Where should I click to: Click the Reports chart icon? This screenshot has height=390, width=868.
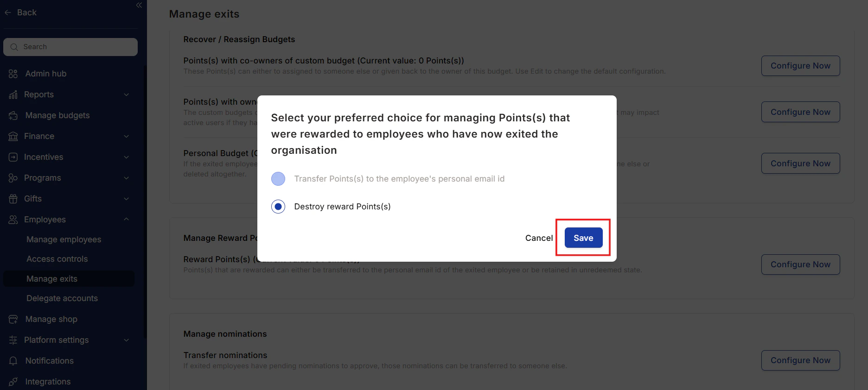click(13, 94)
